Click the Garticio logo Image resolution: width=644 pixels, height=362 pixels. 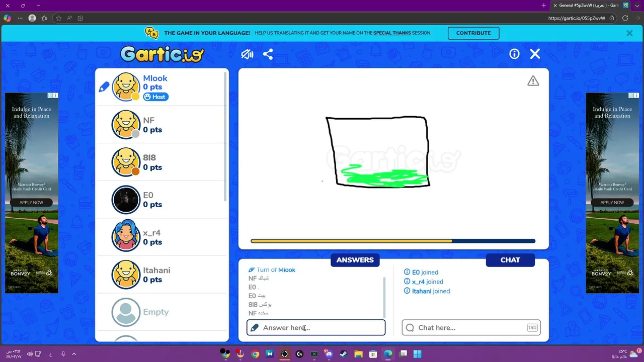[162, 54]
